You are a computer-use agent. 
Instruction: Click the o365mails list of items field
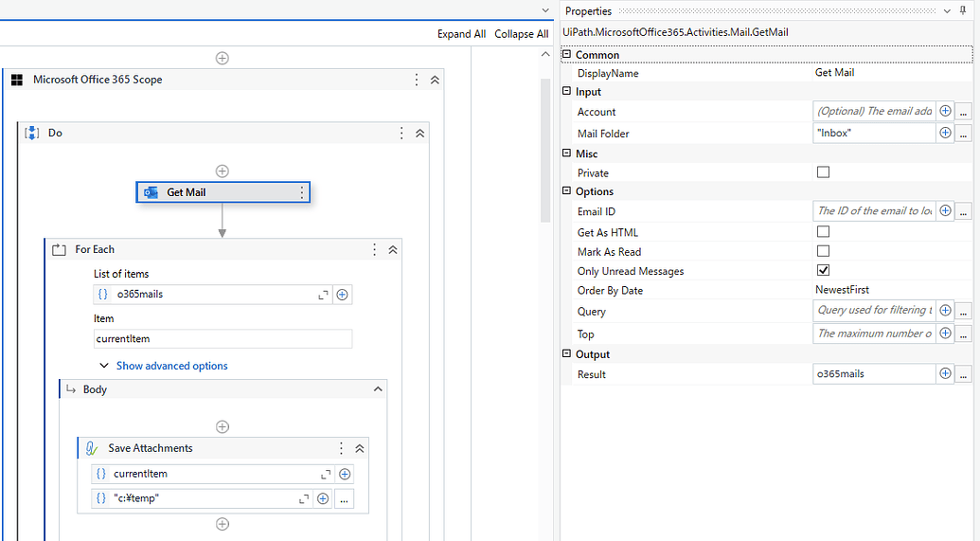(212, 295)
